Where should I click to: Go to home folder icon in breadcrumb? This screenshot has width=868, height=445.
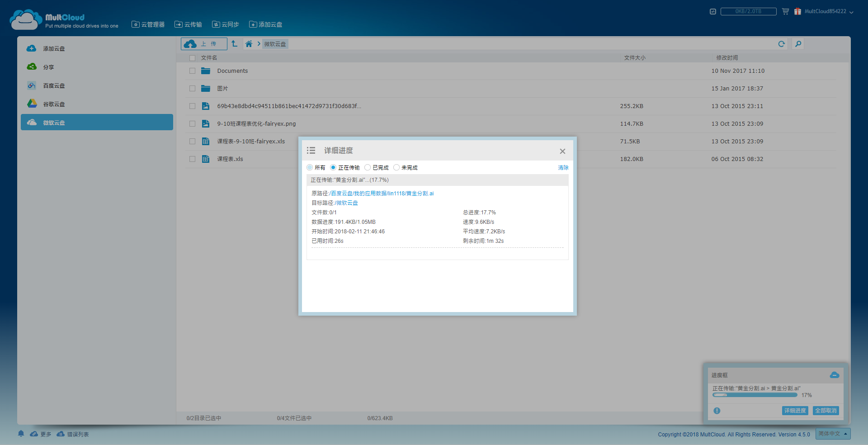pos(249,44)
